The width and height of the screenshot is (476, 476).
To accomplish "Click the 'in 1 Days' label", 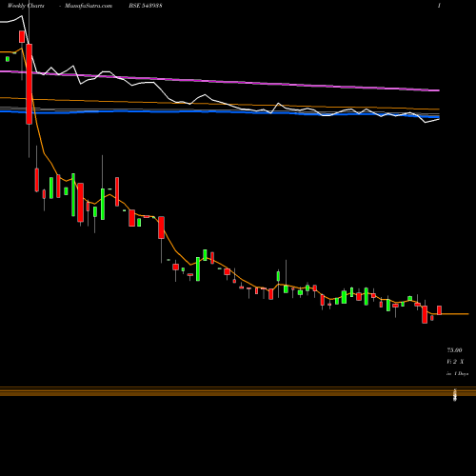I will point(457,374).
